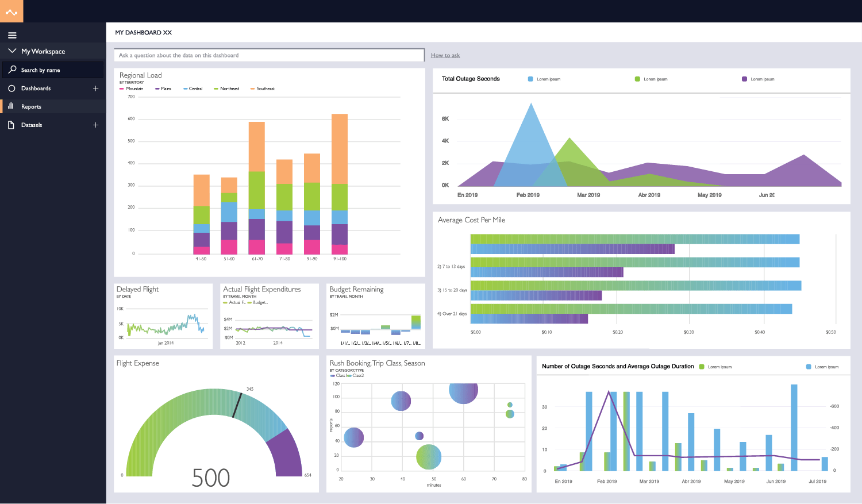Screen dimensions: 862x504
Task: Create a new dashboard with the plus icon
Action: click(95, 88)
